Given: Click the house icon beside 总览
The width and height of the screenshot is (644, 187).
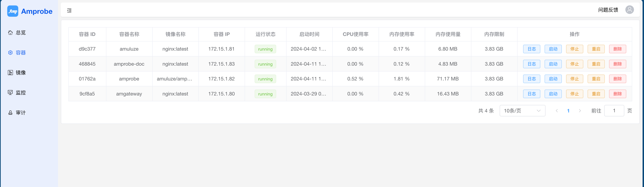Looking at the screenshot, I should click(x=10, y=33).
